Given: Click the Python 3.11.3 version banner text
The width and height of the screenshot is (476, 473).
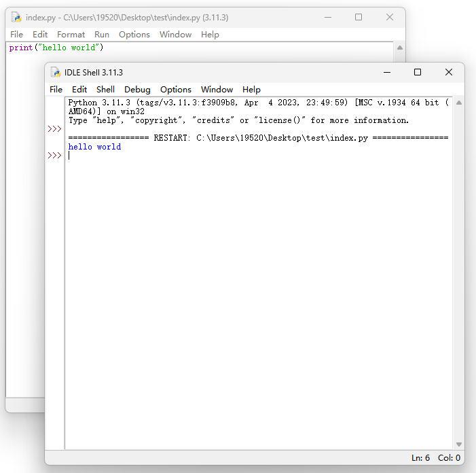Looking at the screenshot, I should click(x=259, y=107).
